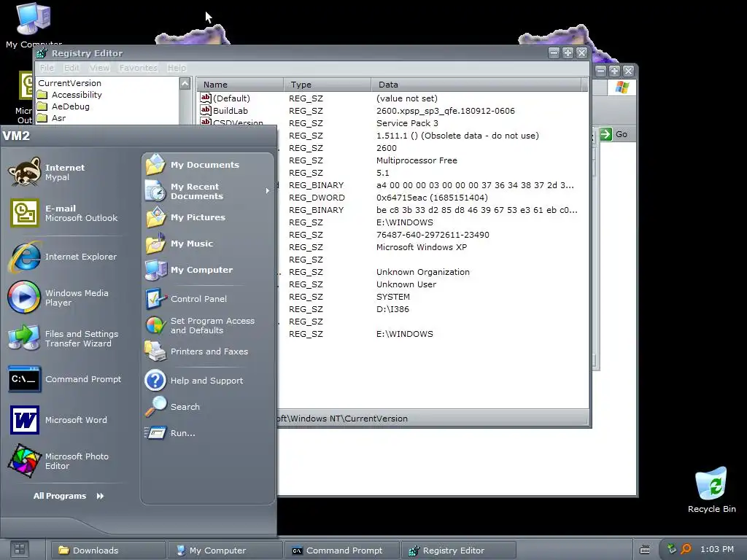
Task: Open Printers and Faxes icon
Action: coord(155,351)
